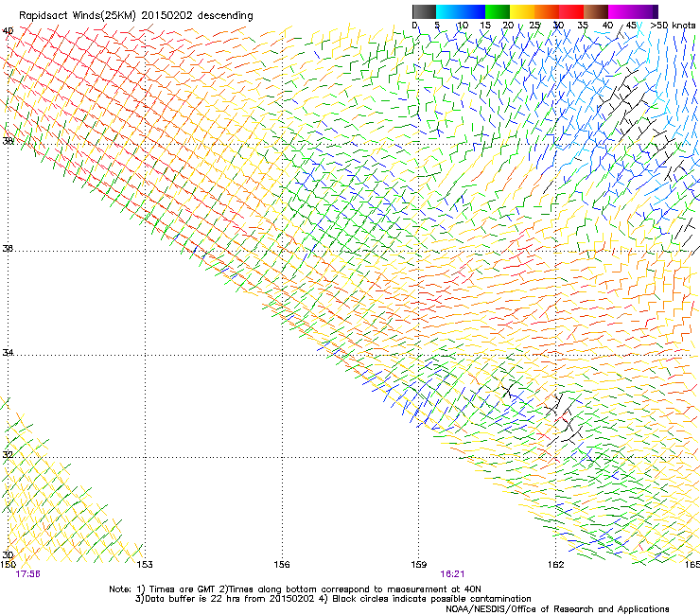
Task: Click the '>50 knots' legend label
Action: click(x=673, y=26)
